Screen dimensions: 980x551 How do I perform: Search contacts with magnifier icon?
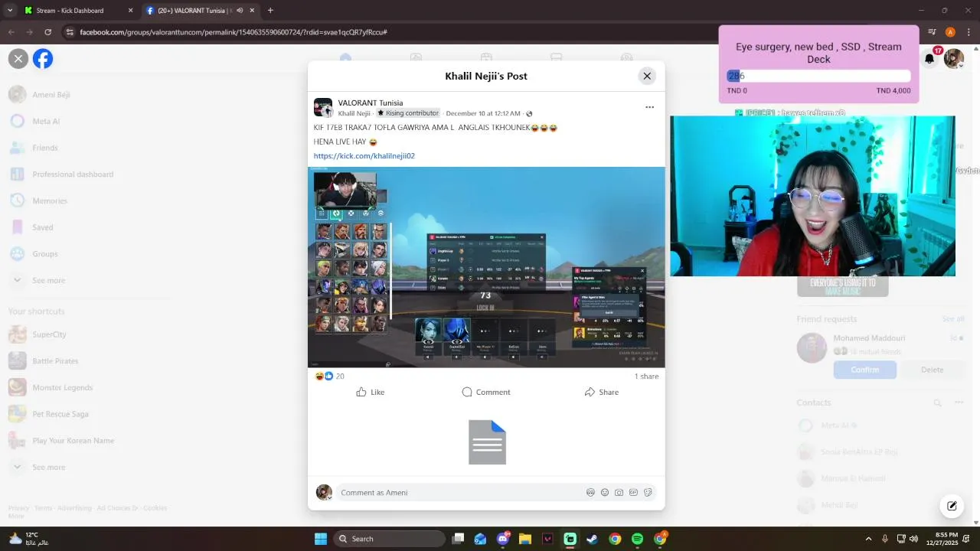pyautogui.click(x=937, y=403)
